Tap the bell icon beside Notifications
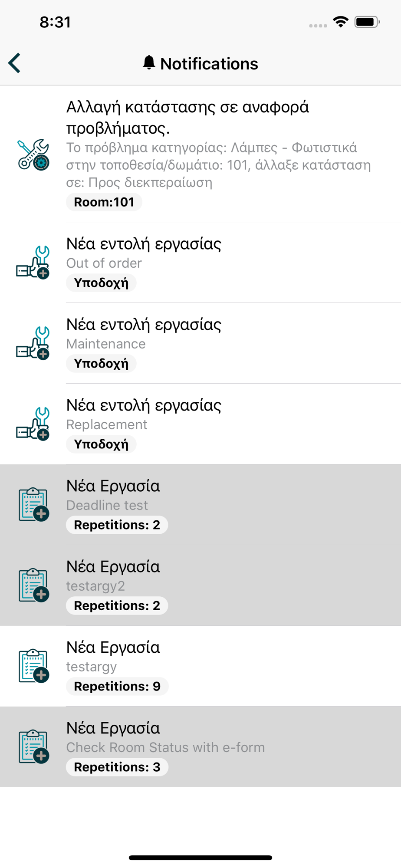 pyautogui.click(x=149, y=63)
